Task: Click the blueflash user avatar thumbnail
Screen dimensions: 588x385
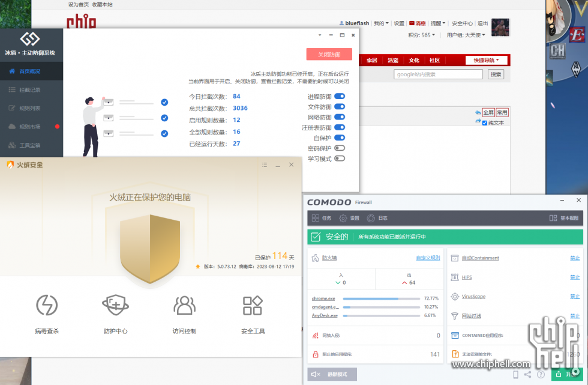Action: point(500,27)
